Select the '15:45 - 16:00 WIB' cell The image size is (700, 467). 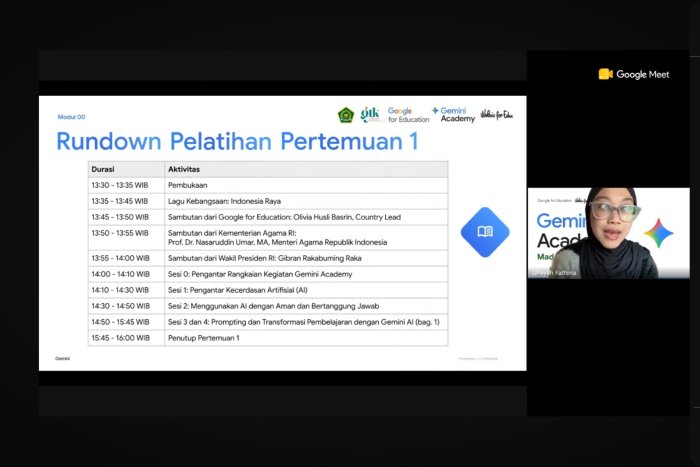[126, 338]
